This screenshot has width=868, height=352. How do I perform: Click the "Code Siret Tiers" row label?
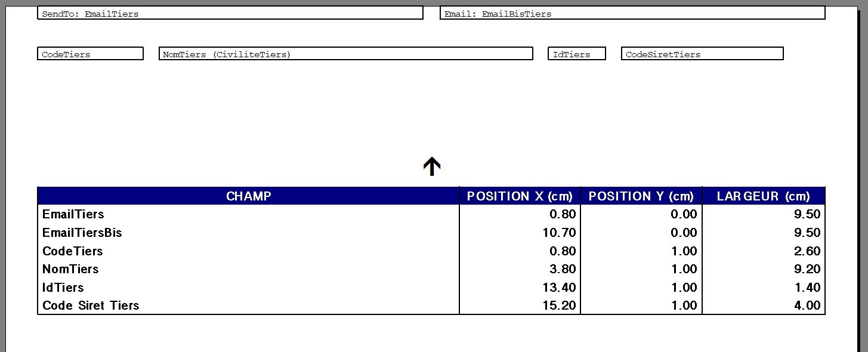click(x=91, y=305)
